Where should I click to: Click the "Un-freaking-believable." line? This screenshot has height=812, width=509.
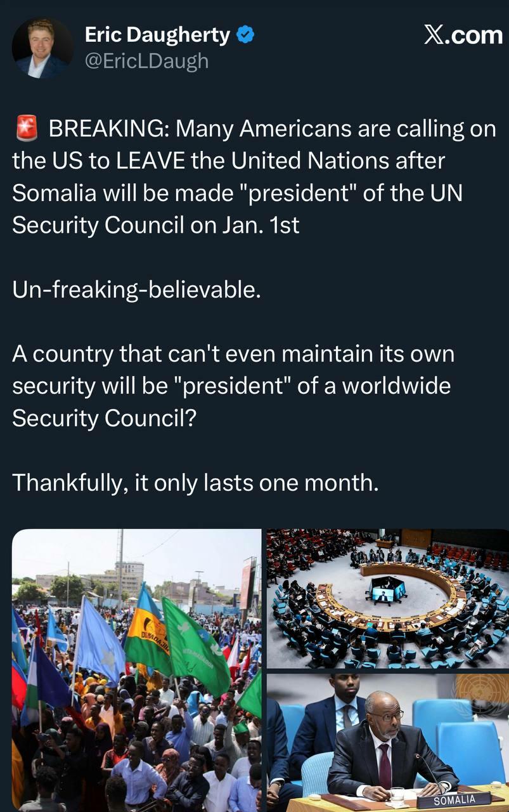coord(136,290)
